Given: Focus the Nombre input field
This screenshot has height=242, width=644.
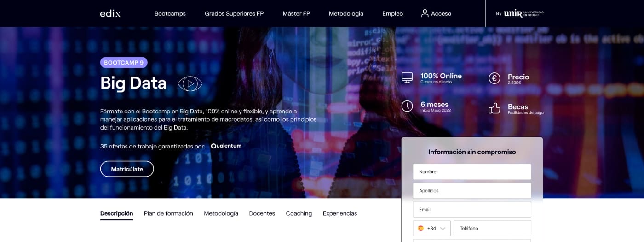Looking at the screenshot, I should (472, 171).
